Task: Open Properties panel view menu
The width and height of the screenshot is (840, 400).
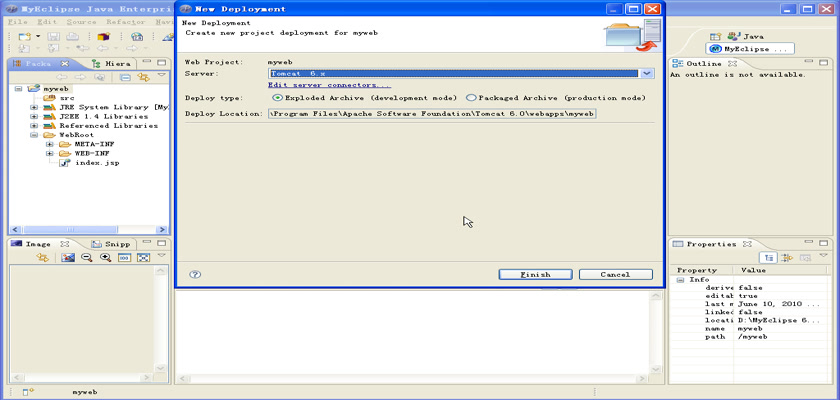Action: [x=823, y=256]
